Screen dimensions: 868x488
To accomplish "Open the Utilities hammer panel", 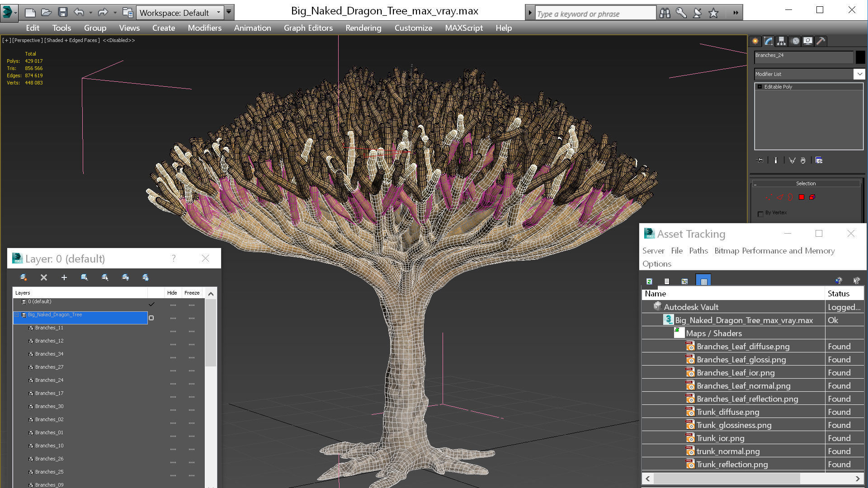I will 821,41.
